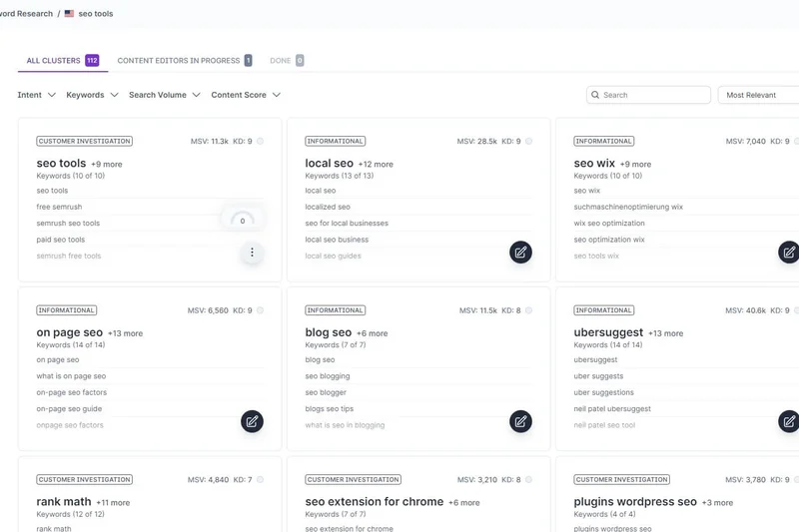Expand the Keywords filter dropdown
Screen dimensions: 799x532
[92, 95]
